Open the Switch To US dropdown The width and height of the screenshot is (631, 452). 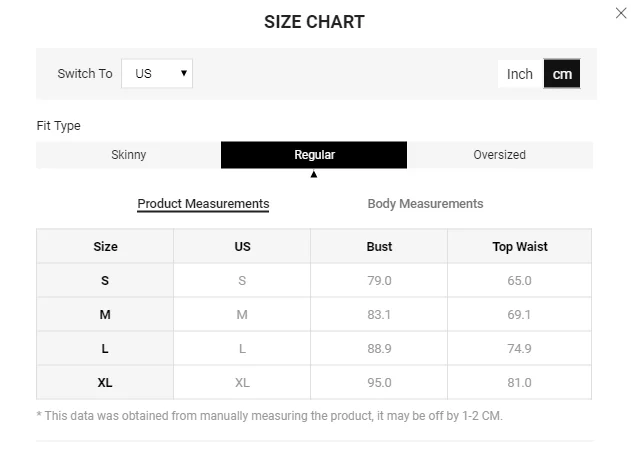157,74
